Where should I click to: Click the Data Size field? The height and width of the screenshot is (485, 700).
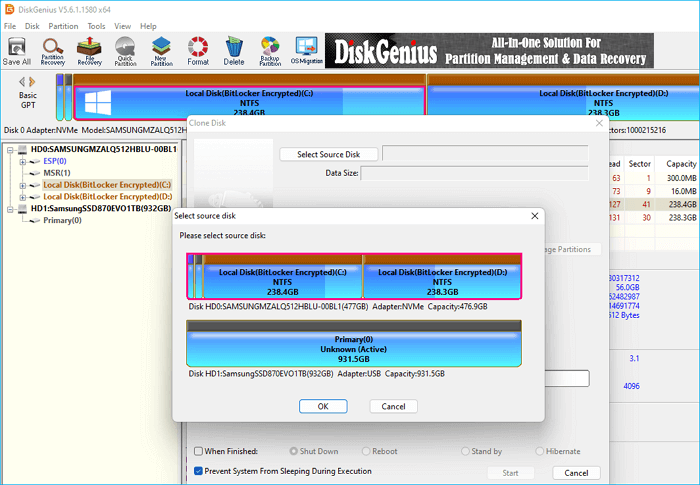click(475, 173)
